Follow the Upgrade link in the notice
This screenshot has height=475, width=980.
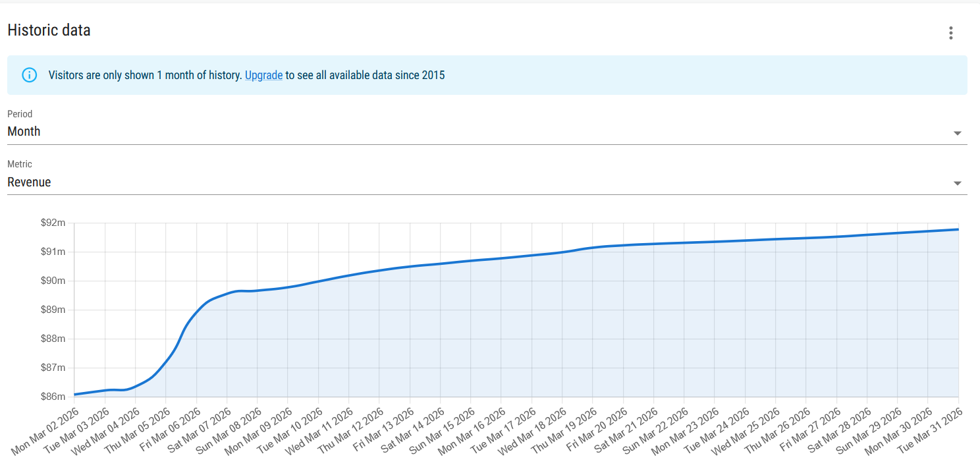pyautogui.click(x=263, y=75)
